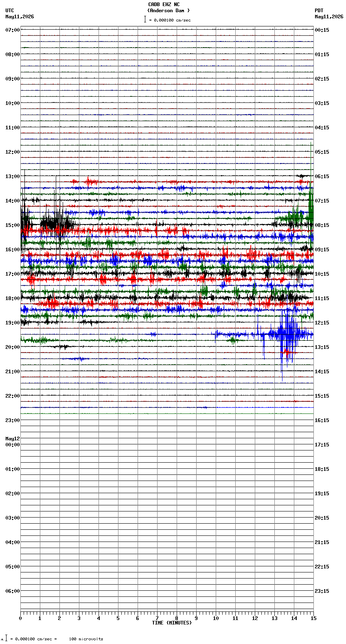The image size is (346, 644).
Task: Click the 07:00 UTC time label
Action: pos(13,30)
